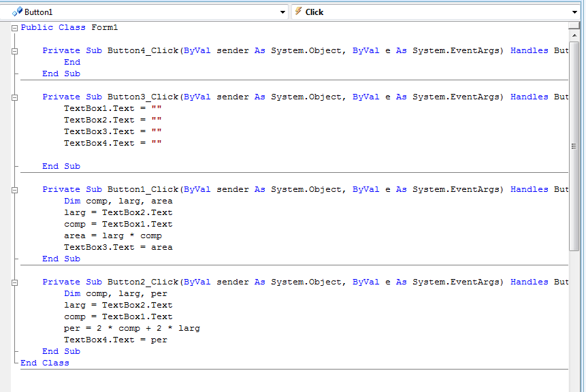Click 'comp = TextBox1.Text' in Button2_Click
The width and height of the screenshot is (586, 392).
[118, 317]
